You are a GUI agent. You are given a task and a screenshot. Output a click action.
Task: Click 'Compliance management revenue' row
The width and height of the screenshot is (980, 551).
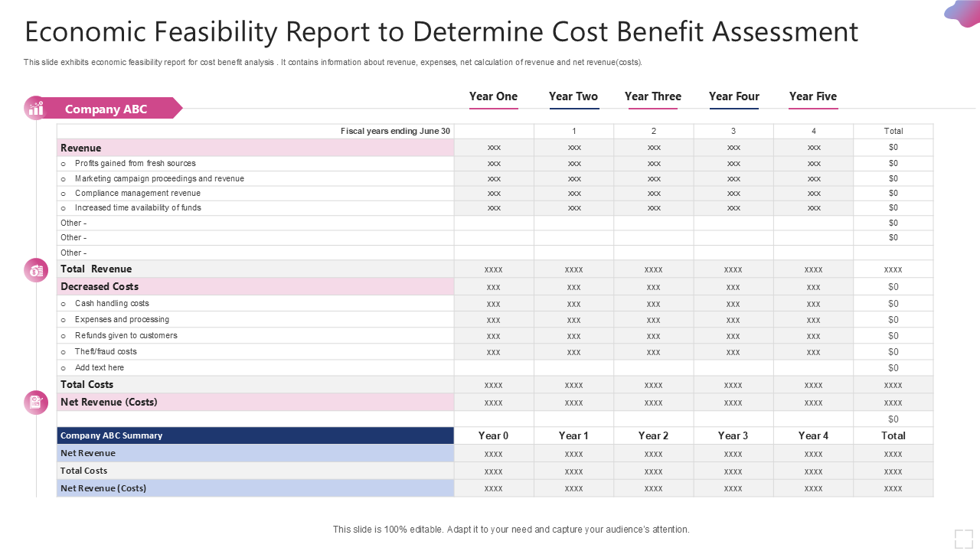[x=256, y=193]
